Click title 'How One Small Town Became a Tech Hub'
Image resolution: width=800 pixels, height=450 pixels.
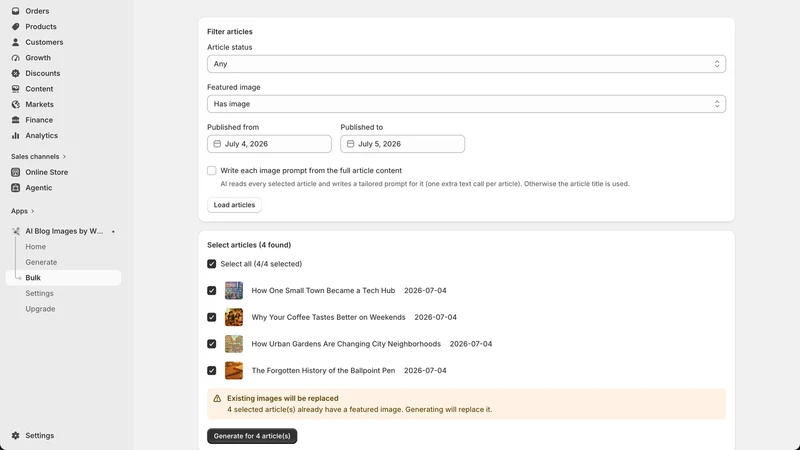click(x=323, y=290)
